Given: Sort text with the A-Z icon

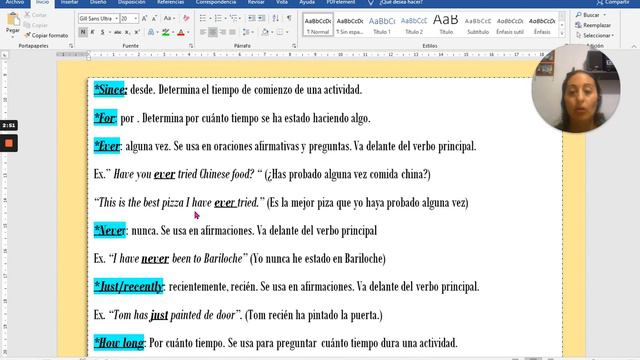Looking at the screenshot, I should (276, 18).
